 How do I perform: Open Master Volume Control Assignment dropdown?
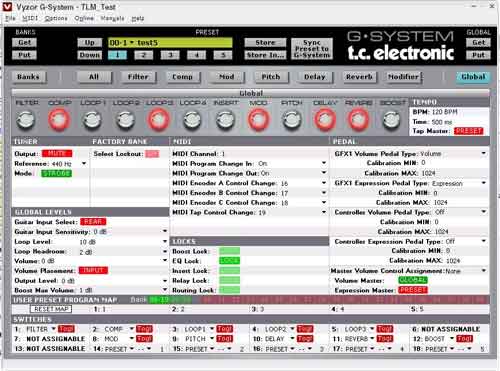483,270
